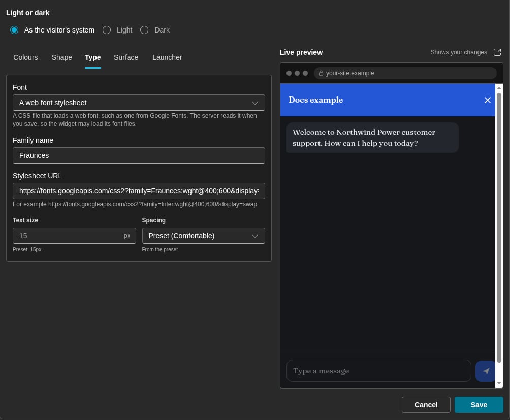Click the third browser window dot

pos(305,73)
